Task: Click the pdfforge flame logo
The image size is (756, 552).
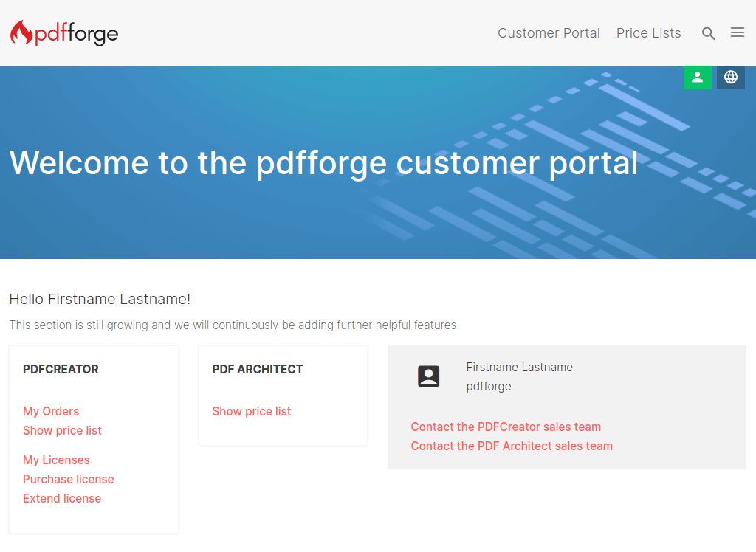Action: [x=64, y=33]
